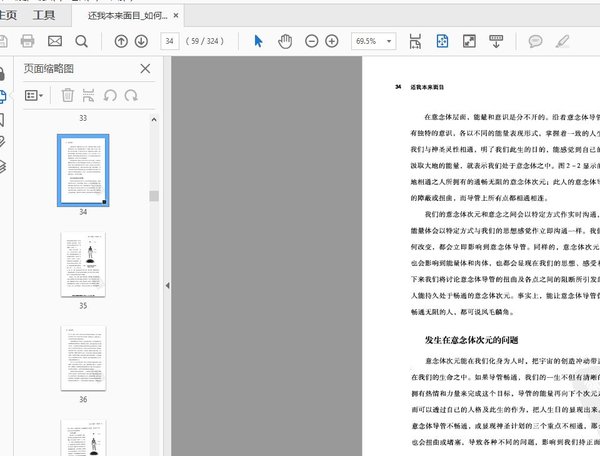600x456 pixels.
Task: Zoom out with the minus button
Action: pos(310,41)
